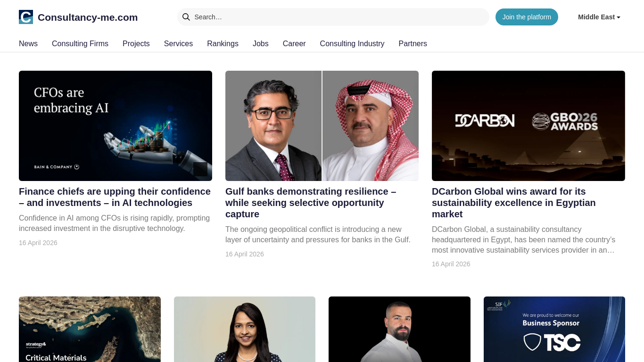This screenshot has width=644, height=362.
Task: Click 16 April 2026 under DCarbon article
Action: [x=451, y=264]
